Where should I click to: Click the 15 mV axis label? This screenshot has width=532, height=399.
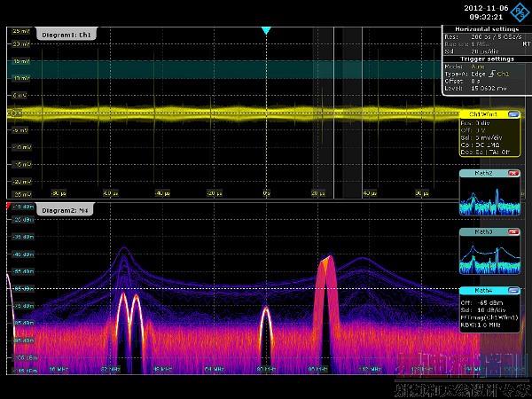point(21,61)
